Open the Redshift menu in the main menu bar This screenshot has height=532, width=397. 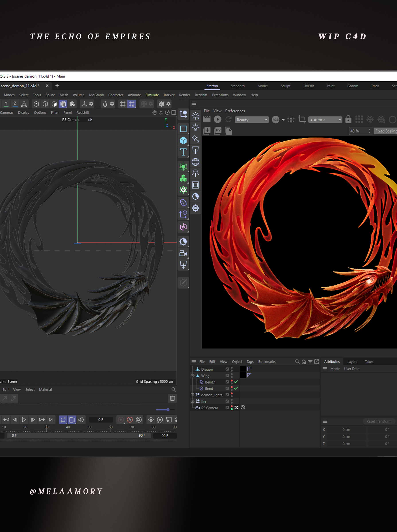coord(201,95)
